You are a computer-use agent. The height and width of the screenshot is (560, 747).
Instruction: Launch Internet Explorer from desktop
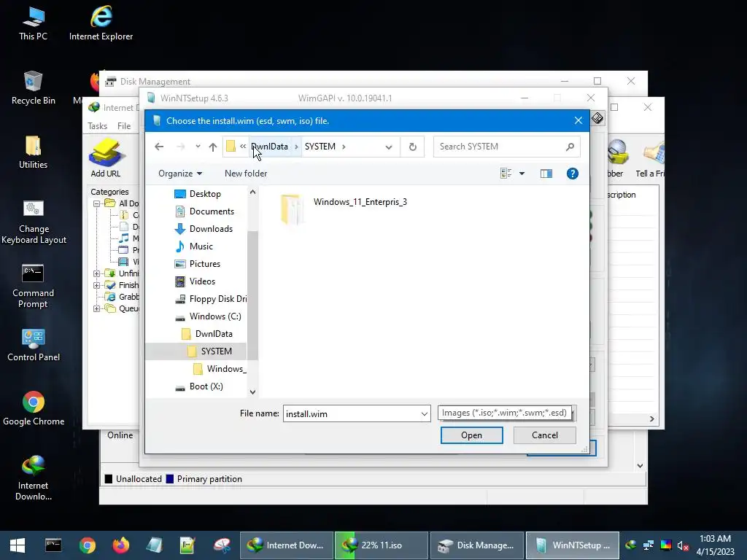(x=101, y=24)
